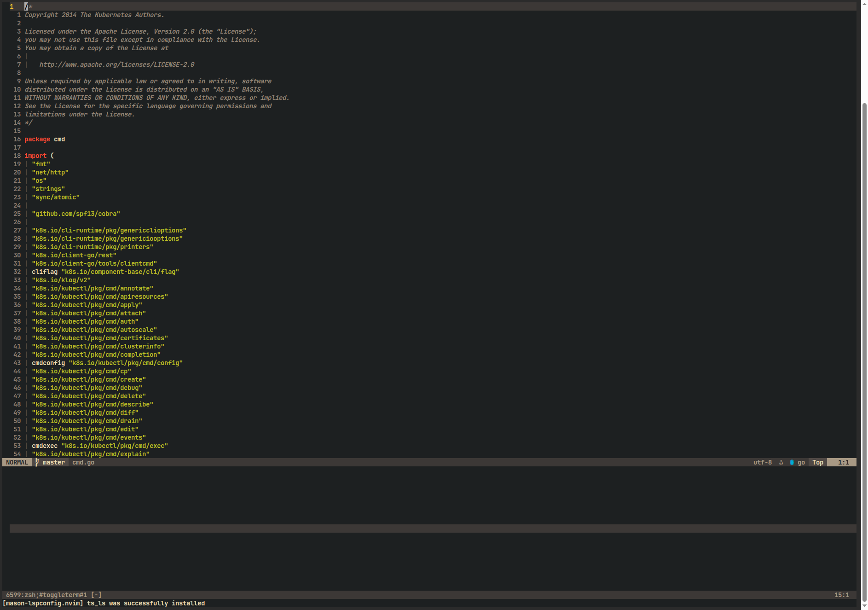Click the github.com/spf13/cobra import string
The width and height of the screenshot is (868, 610).
(x=76, y=214)
